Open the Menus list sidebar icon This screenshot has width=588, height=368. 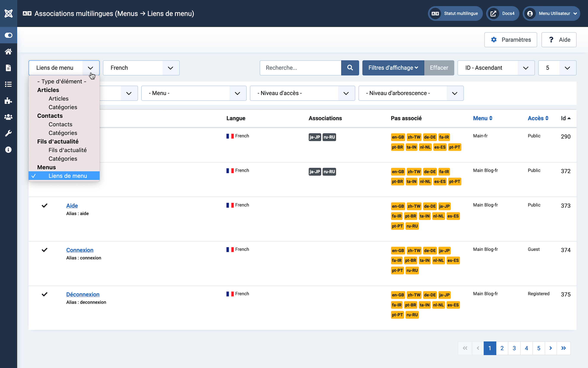click(x=8, y=84)
